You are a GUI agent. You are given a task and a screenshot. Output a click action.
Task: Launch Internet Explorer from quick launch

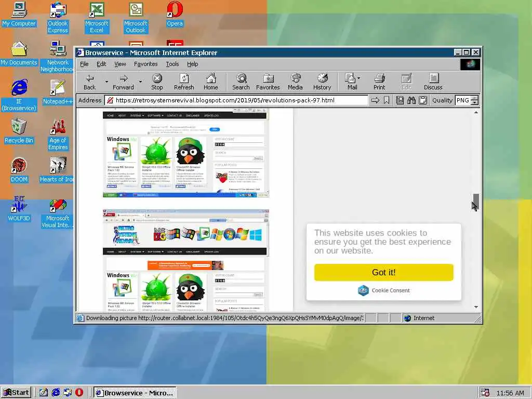[x=56, y=393]
